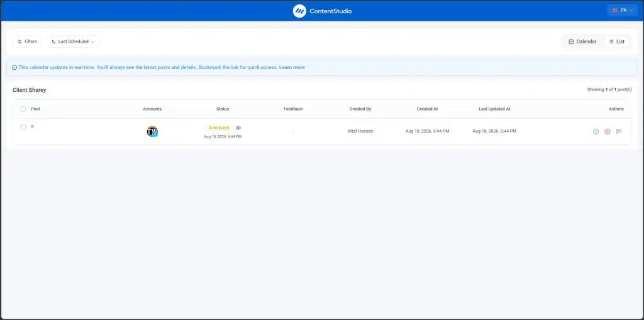
Task: Click the scheduled time 'Aug 18, 2026, 4:44 PM'
Action: (x=223, y=137)
